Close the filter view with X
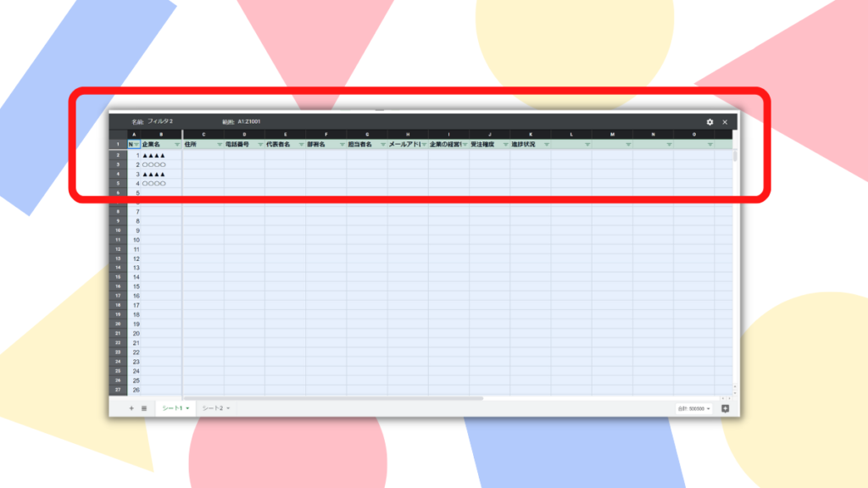Image resolution: width=868 pixels, height=488 pixels. coord(725,122)
